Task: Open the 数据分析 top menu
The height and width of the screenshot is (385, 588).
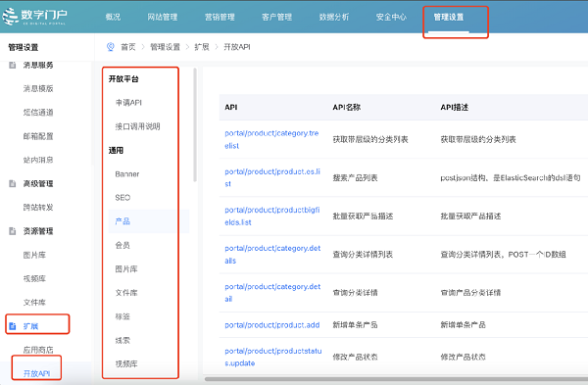Action: (x=334, y=17)
